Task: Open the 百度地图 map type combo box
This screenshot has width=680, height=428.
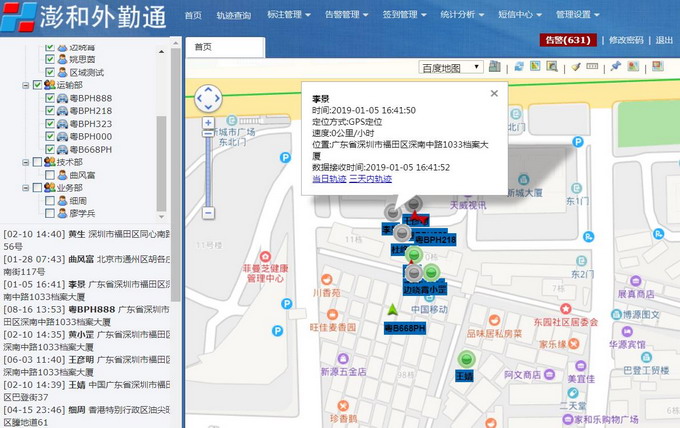Action: point(451,67)
